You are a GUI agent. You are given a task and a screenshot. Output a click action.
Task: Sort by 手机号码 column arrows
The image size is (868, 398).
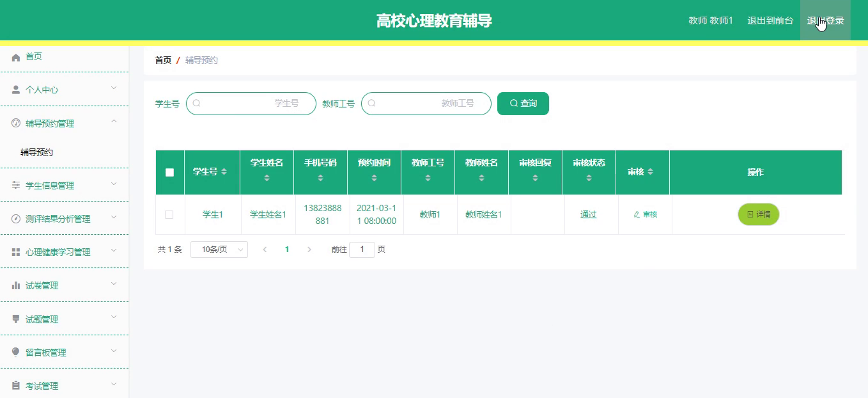[320, 178]
